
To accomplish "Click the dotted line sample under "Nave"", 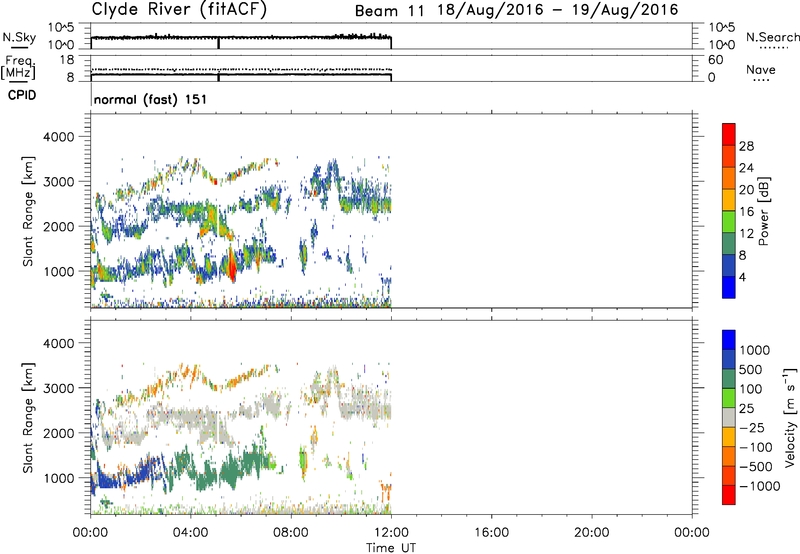I will click(x=761, y=81).
